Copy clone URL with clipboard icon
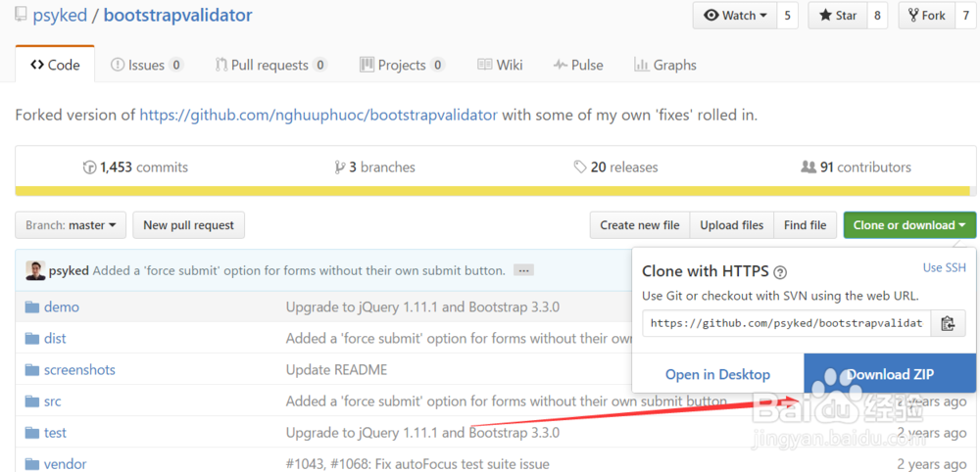The width and height of the screenshot is (980, 472). 948,323
